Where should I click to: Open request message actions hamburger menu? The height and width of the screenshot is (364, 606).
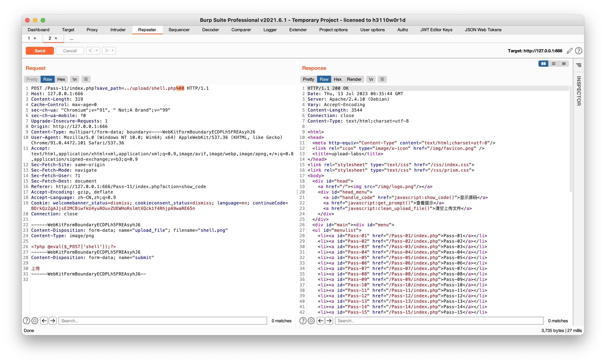86,79
